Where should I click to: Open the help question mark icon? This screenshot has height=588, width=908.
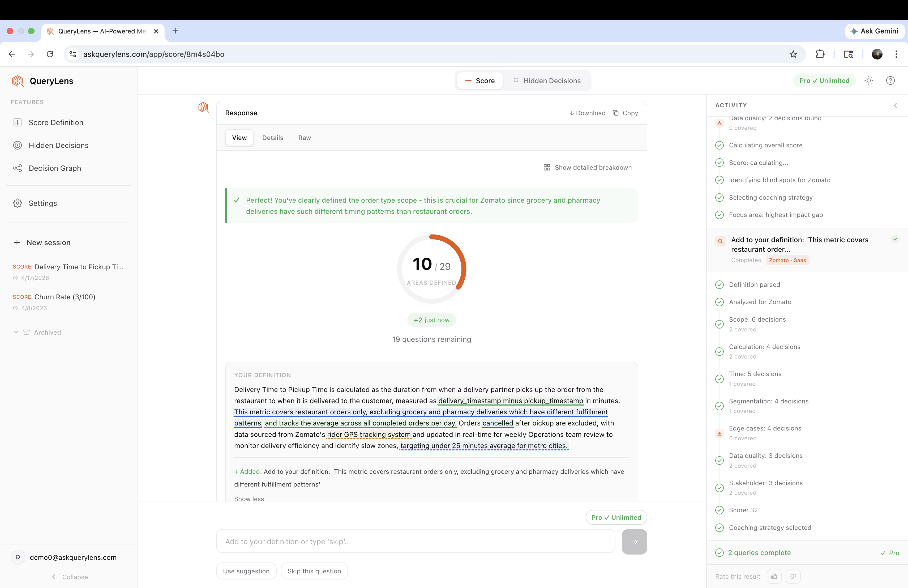click(x=890, y=80)
